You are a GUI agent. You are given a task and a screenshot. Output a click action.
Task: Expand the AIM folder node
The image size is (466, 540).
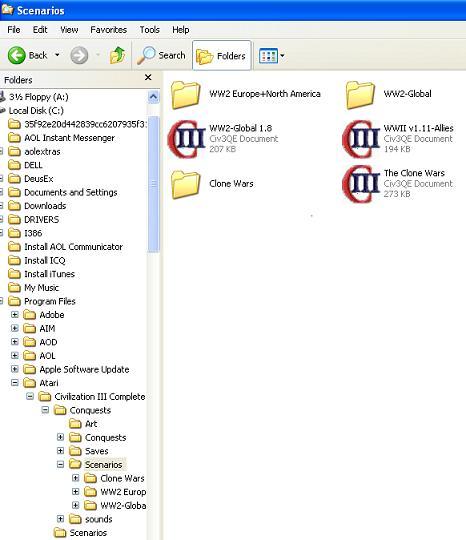point(15,328)
